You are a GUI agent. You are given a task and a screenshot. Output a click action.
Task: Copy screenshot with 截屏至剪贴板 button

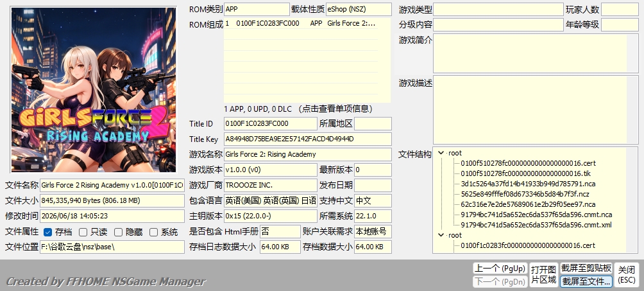tap(586, 269)
